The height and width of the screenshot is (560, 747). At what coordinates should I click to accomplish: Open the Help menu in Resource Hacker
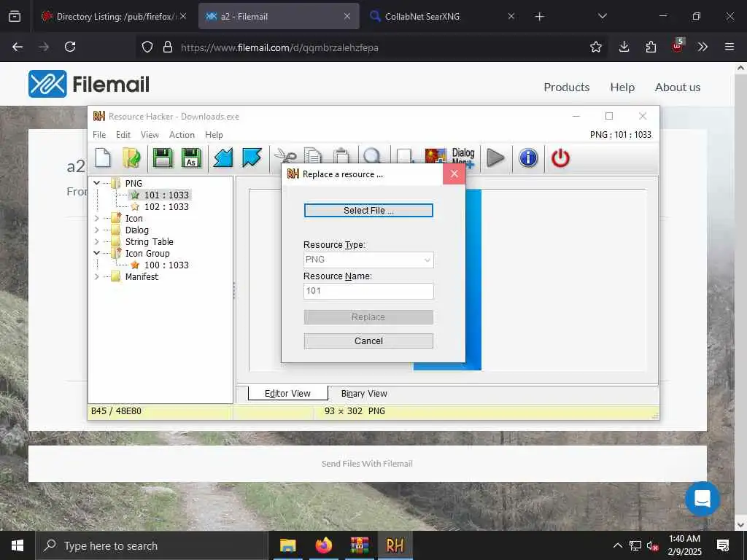[214, 135]
